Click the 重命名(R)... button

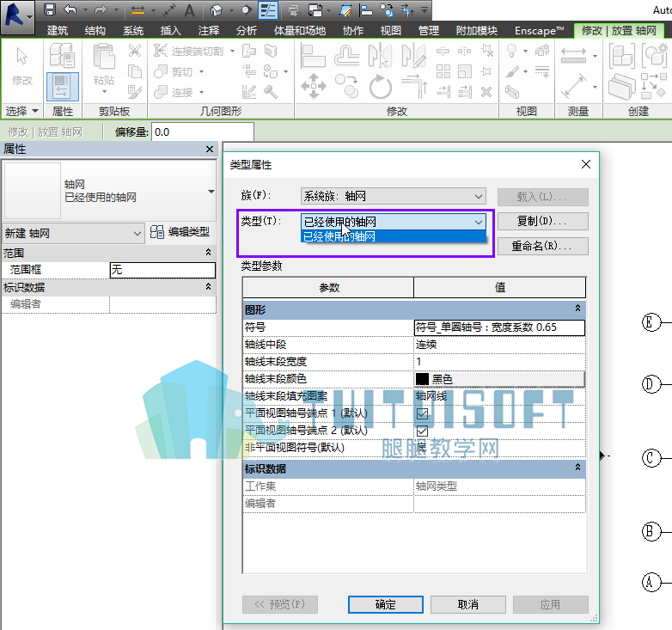click(542, 246)
